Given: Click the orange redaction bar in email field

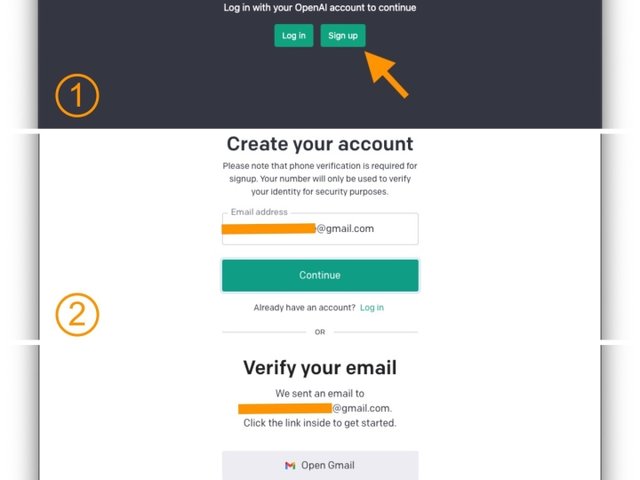Looking at the screenshot, I should tap(268, 229).
